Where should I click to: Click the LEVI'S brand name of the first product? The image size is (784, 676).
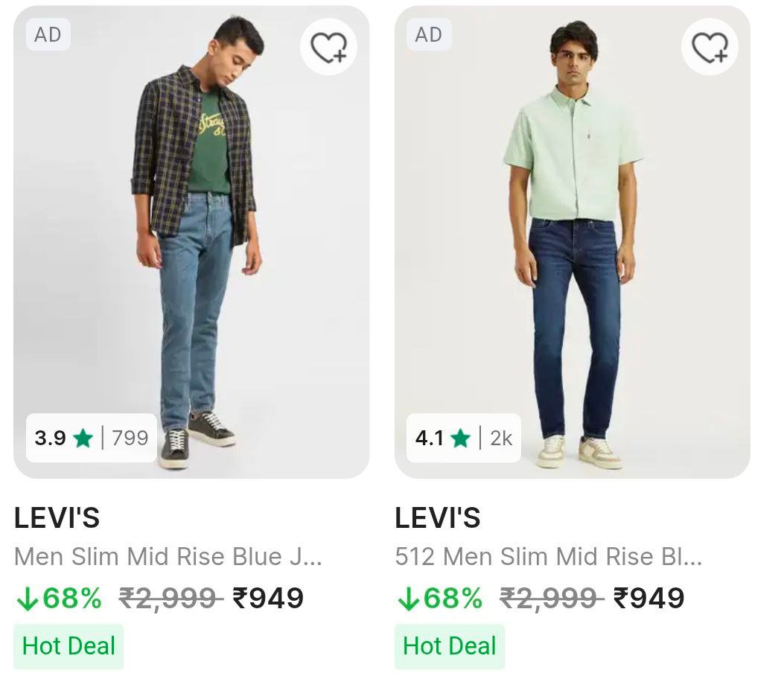[x=57, y=518]
